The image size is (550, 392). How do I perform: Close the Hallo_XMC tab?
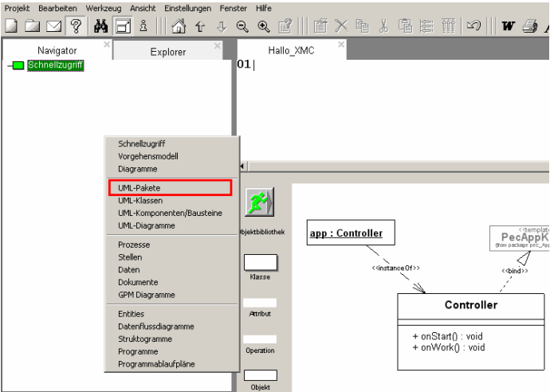[341, 45]
